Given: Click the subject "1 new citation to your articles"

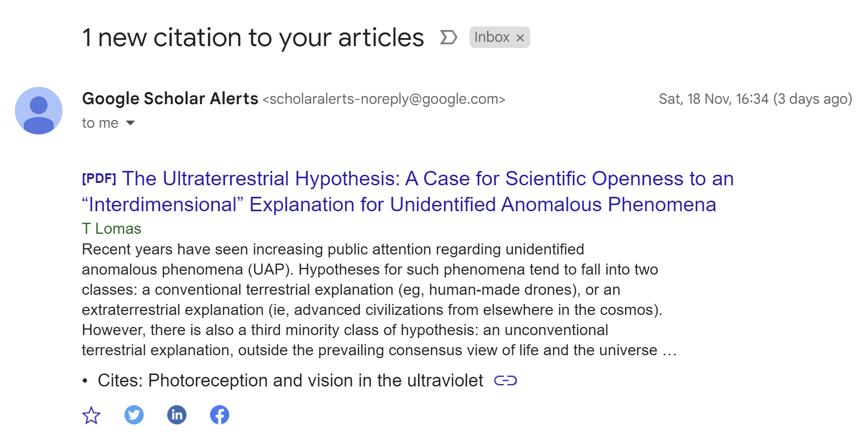Looking at the screenshot, I should tap(253, 37).
